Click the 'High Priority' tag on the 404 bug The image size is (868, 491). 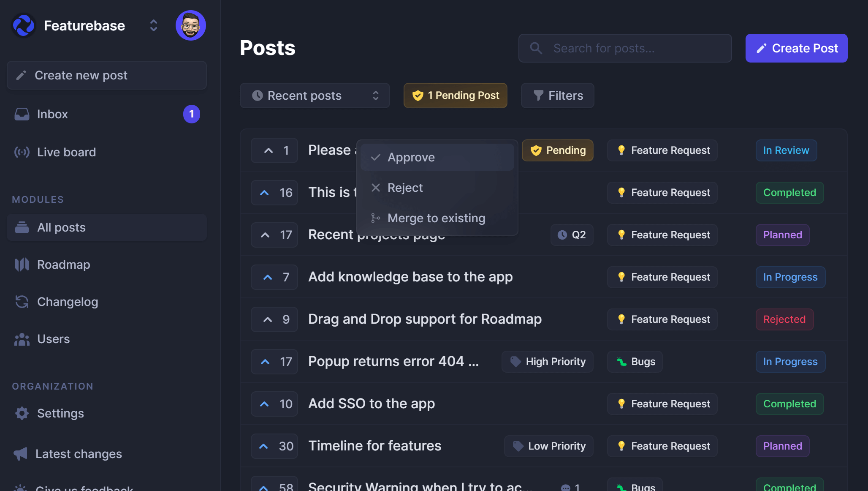pyautogui.click(x=547, y=361)
